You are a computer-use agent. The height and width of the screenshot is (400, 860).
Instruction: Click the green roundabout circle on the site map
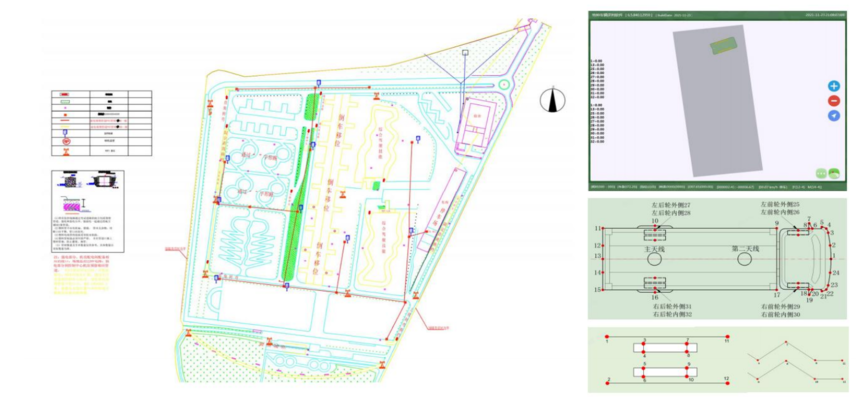click(505, 85)
